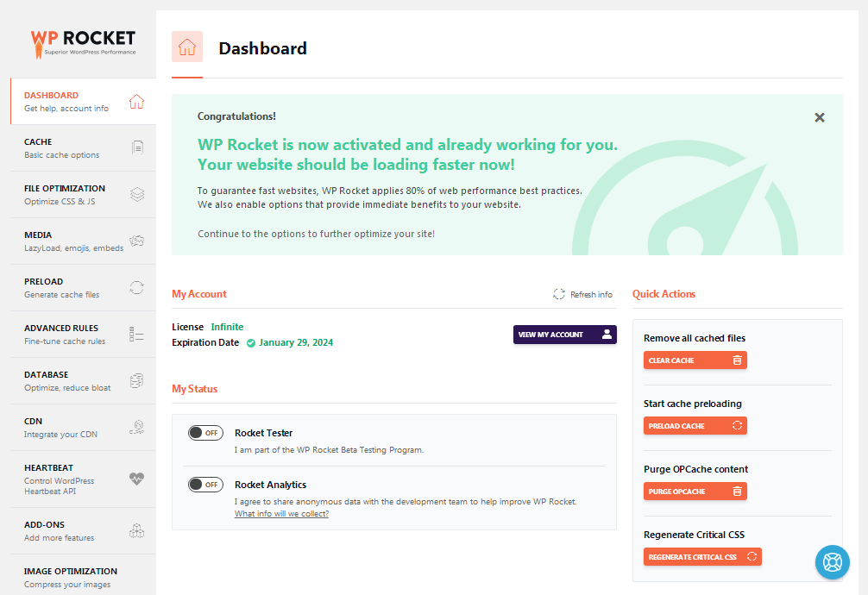Click the Heartbeat heart icon

(x=136, y=479)
